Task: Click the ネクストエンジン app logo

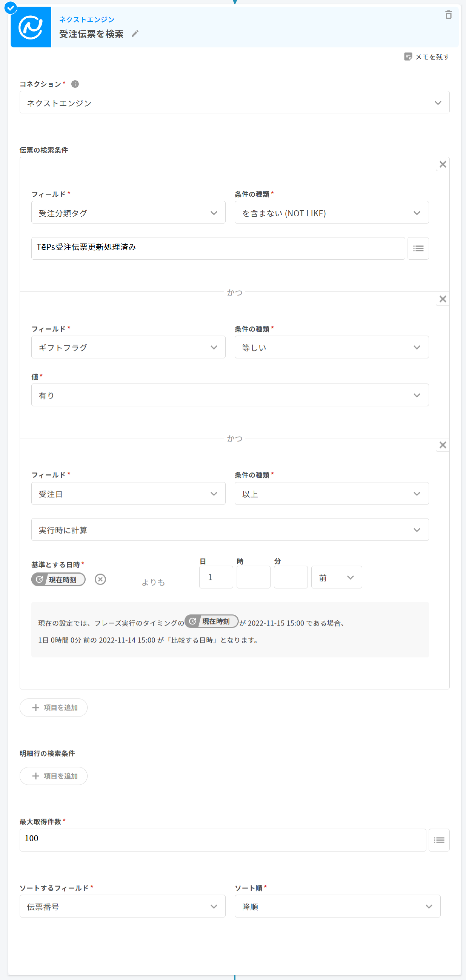Action: (x=31, y=27)
